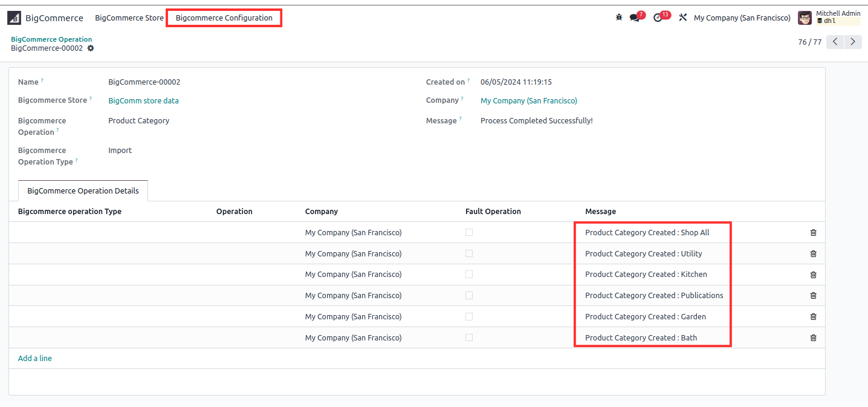Click message 'Product Category Created : Utility'
Screen dimensions: 868x407
tap(644, 254)
